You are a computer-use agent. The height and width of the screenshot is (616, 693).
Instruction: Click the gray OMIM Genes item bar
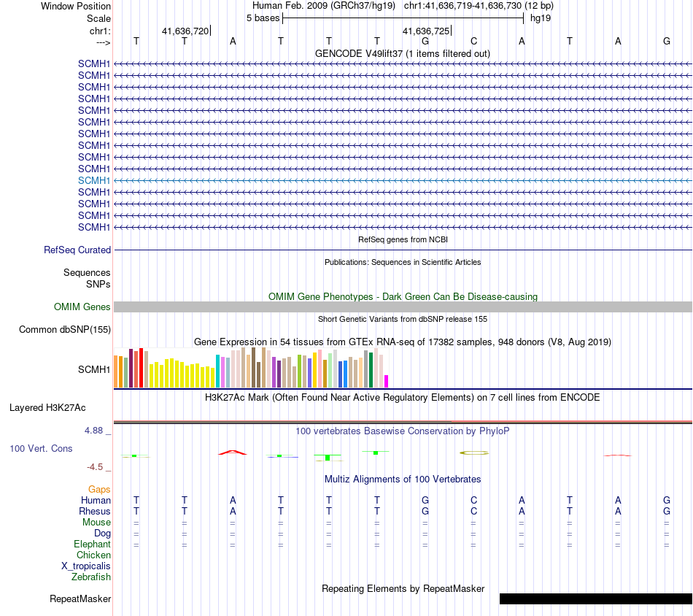click(x=403, y=307)
